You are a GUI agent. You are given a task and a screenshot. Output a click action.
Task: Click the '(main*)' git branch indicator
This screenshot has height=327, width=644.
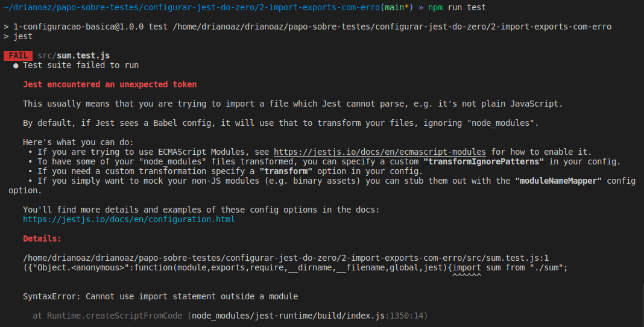[x=397, y=7]
